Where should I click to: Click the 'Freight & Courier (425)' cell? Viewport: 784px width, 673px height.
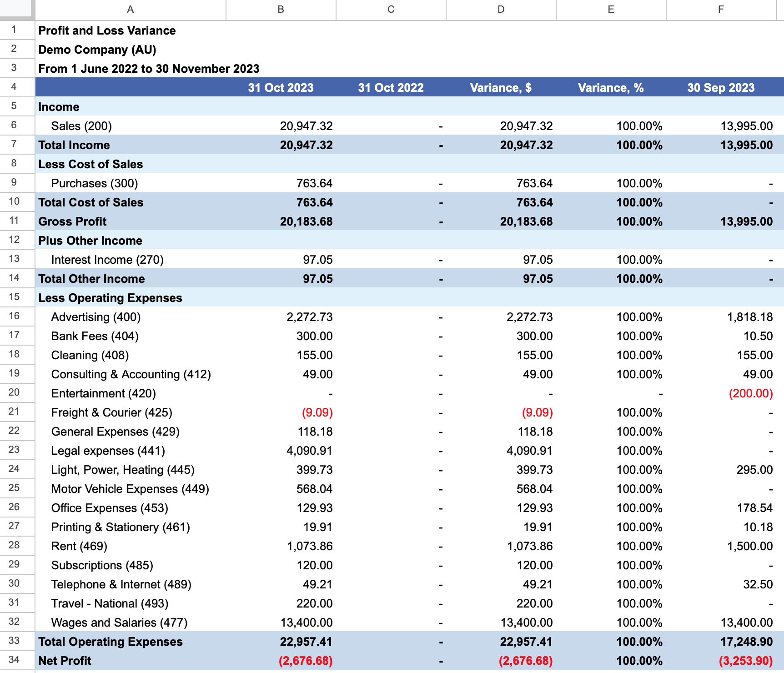coord(131,412)
